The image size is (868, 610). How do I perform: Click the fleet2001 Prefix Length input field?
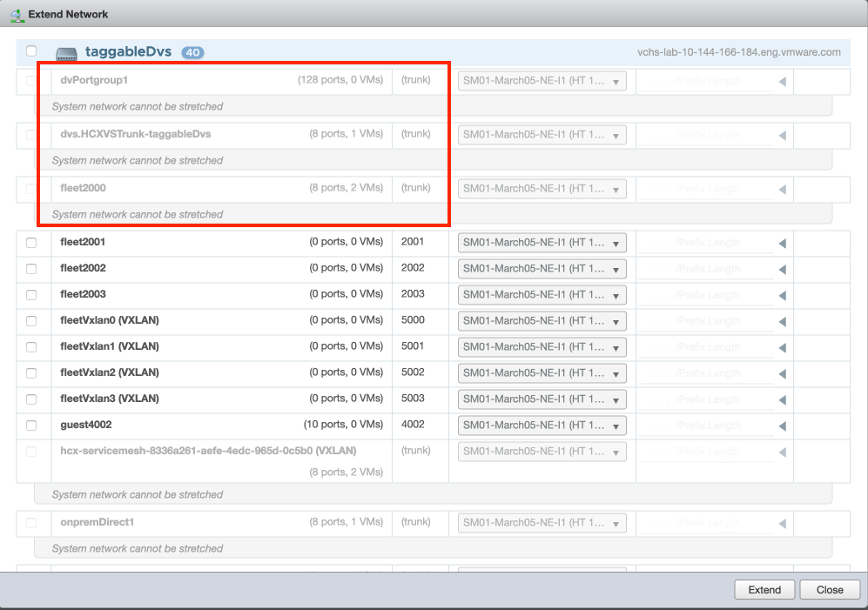(705, 243)
